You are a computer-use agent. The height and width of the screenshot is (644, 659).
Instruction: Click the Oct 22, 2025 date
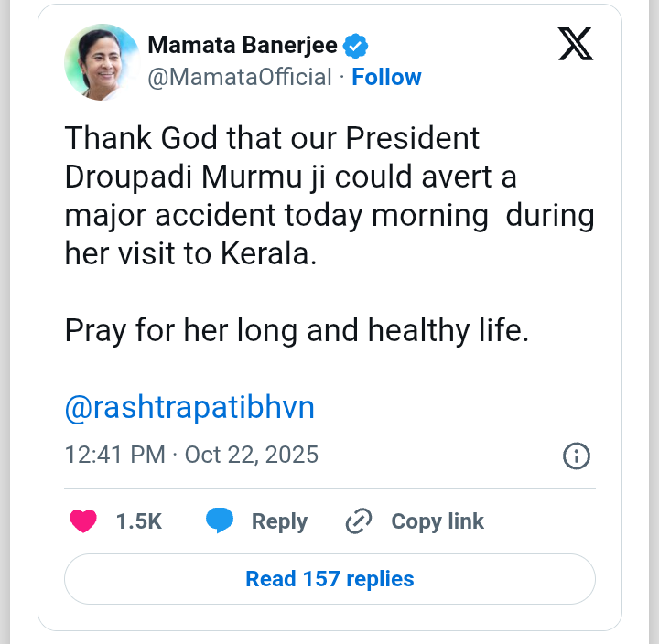click(252, 455)
